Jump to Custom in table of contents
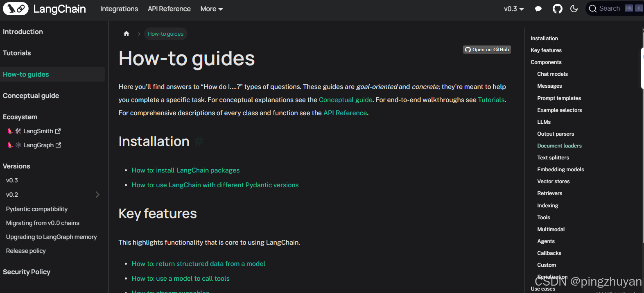644x293 pixels. (x=547, y=265)
